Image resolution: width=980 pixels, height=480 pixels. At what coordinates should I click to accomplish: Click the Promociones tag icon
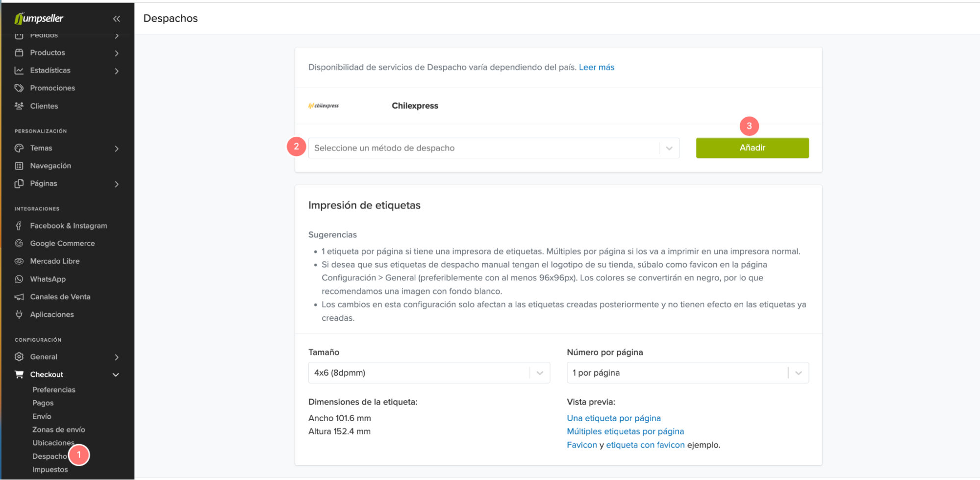[x=19, y=88]
